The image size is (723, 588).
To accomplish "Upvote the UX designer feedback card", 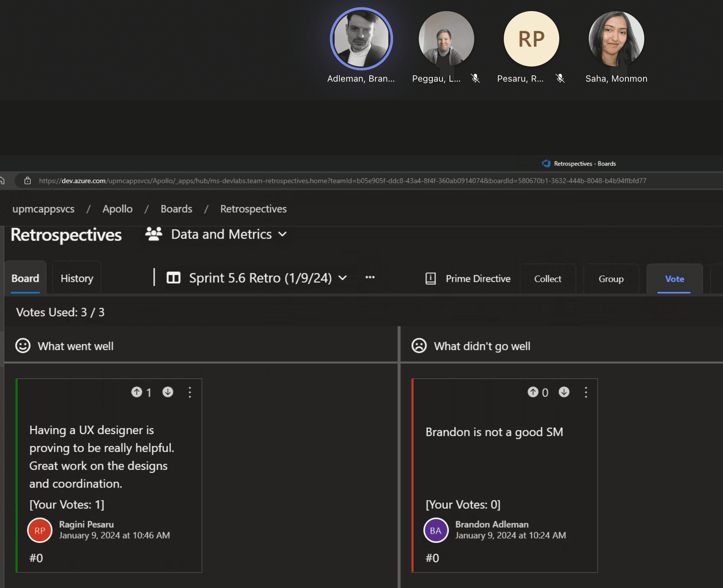I will tap(137, 392).
